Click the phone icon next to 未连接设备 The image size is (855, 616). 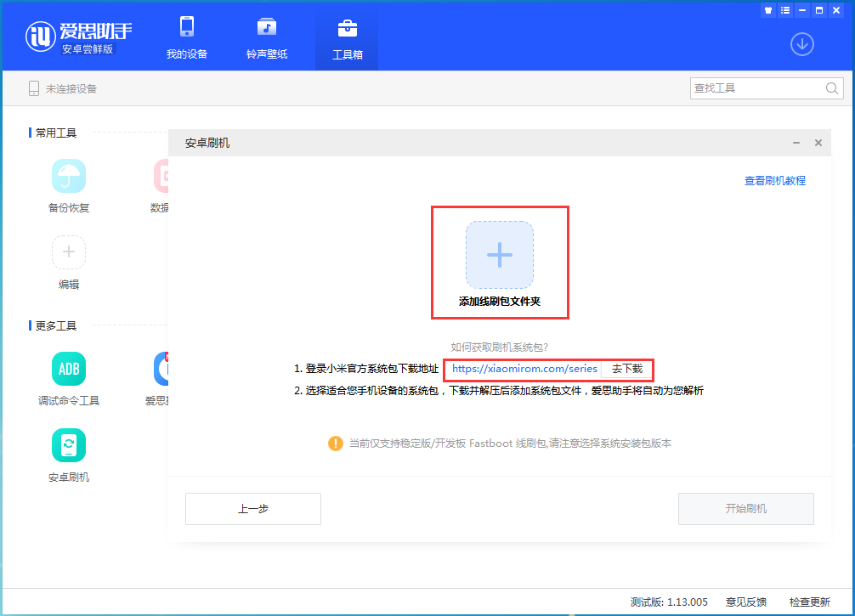coord(33,88)
